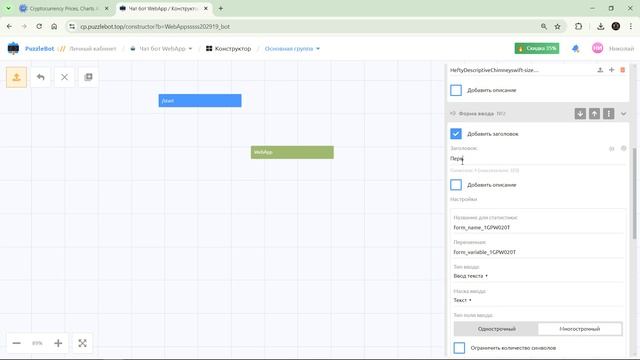This screenshot has width=640, height=360.
Task: Open Текст input mask dropdown
Action: point(462,300)
